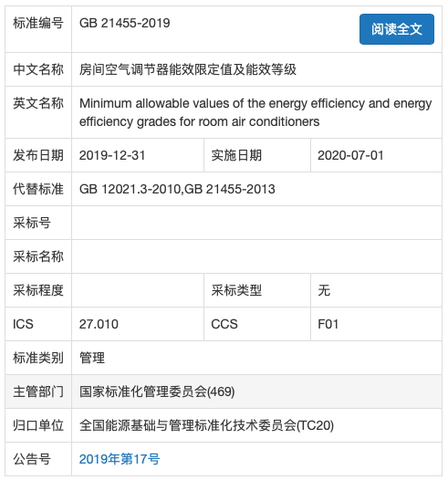Click the release date 2019-12-31
Viewport: 448px width, 480px height.
click(x=112, y=155)
